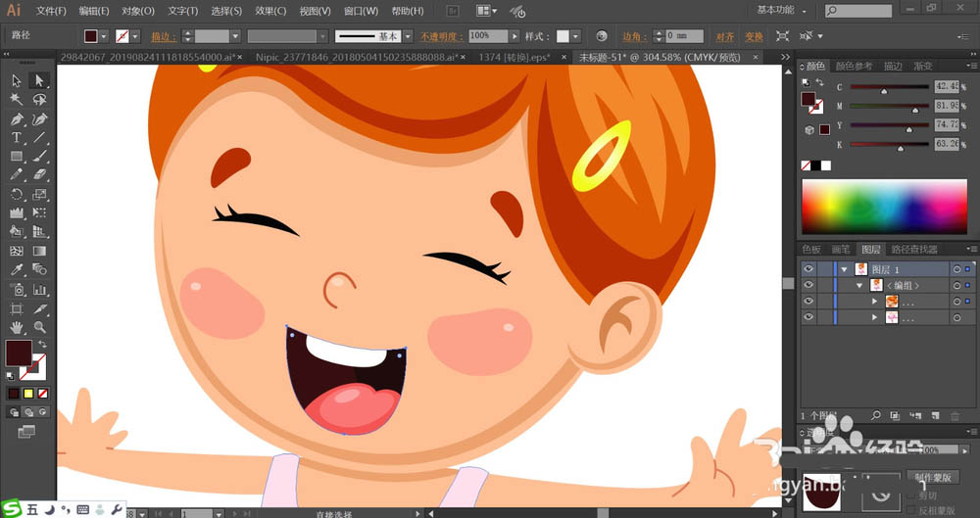This screenshot has width=980, height=518.
Task: Open the 基本 brush definition dropdown
Action: point(408,36)
